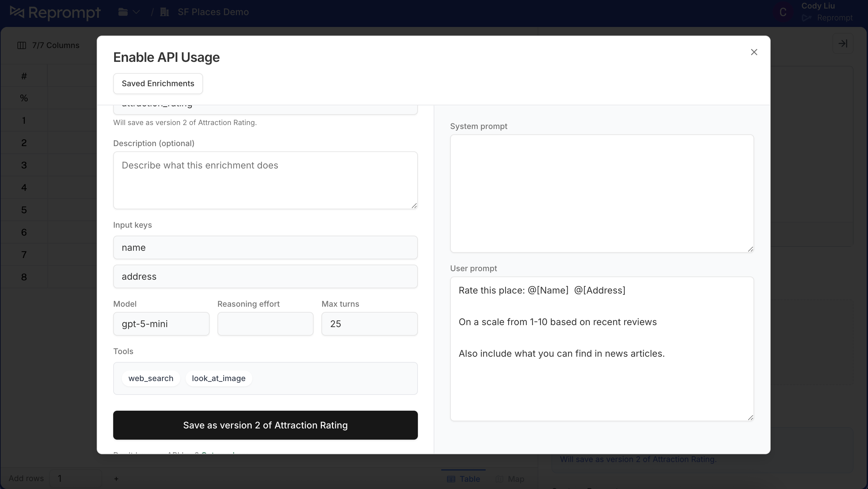Click the columns icon next to 7/7 Columns
Image resolution: width=868 pixels, height=489 pixels.
[22, 45]
